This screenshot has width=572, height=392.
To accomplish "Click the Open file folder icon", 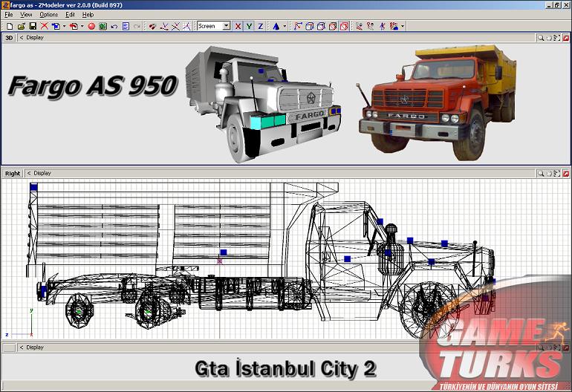I will 21,26.
